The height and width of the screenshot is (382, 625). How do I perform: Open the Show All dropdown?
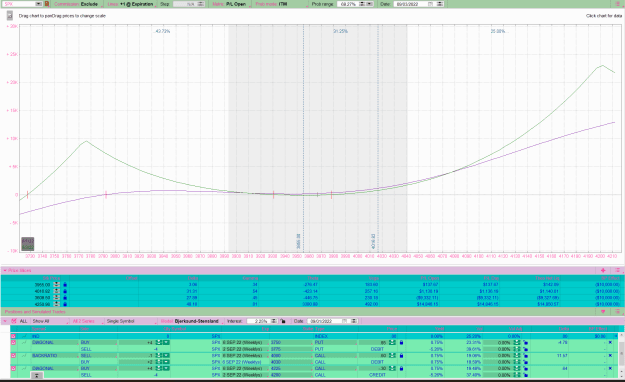point(50,321)
